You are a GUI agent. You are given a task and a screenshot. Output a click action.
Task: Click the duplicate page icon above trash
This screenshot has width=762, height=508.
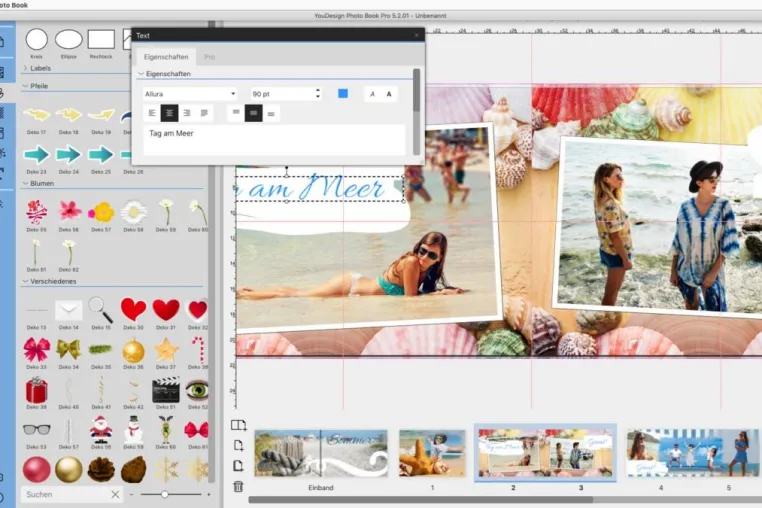[238, 466]
